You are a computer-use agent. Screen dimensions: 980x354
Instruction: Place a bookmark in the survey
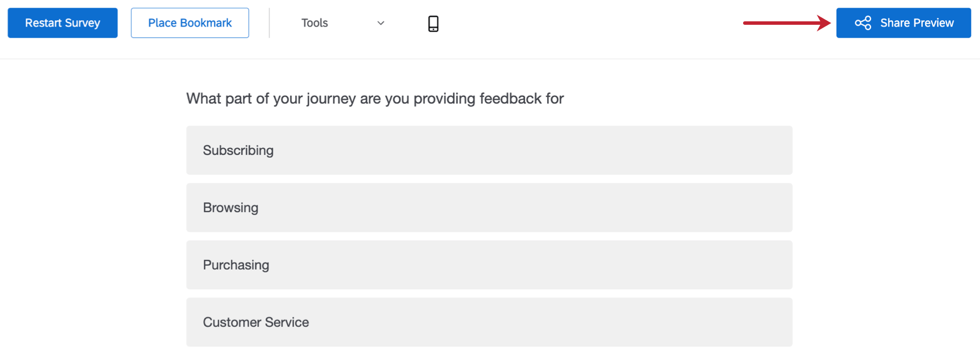(190, 23)
